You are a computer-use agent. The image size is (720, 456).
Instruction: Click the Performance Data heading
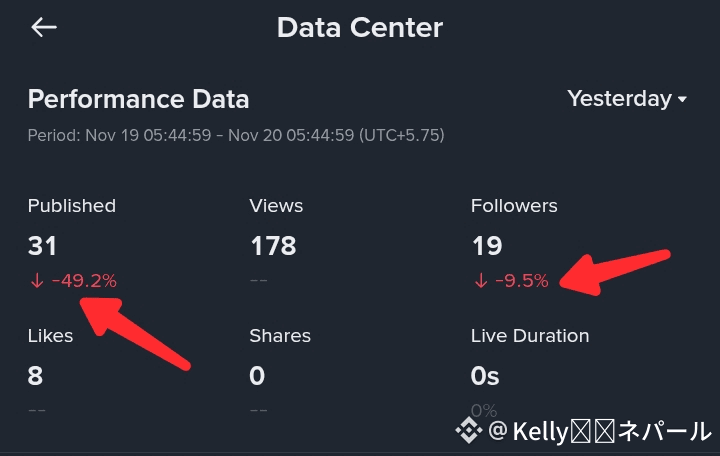[x=139, y=99]
